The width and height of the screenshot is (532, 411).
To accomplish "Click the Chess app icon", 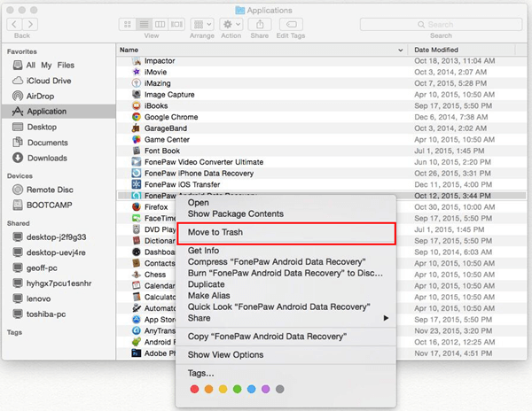I will (137, 275).
